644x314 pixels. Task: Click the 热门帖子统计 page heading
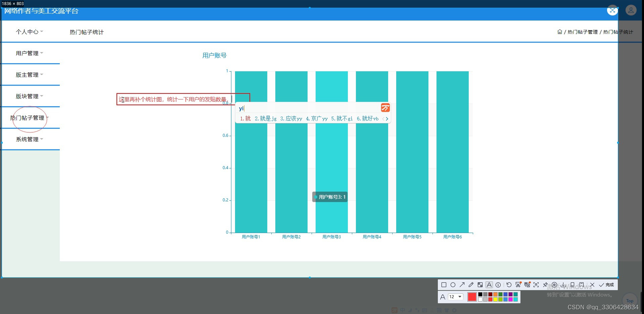pos(87,32)
